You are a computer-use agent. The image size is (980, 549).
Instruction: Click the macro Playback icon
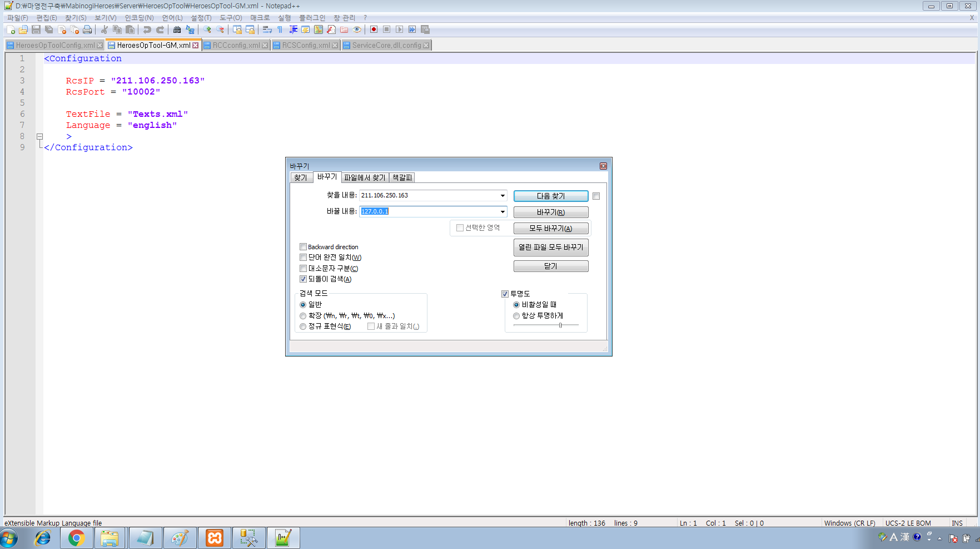click(x=400, y=29)
